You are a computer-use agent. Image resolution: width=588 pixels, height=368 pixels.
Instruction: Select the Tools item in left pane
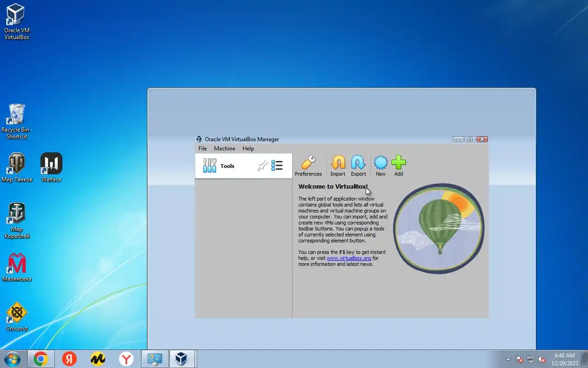pyautogui.click(x=243, y=166)
